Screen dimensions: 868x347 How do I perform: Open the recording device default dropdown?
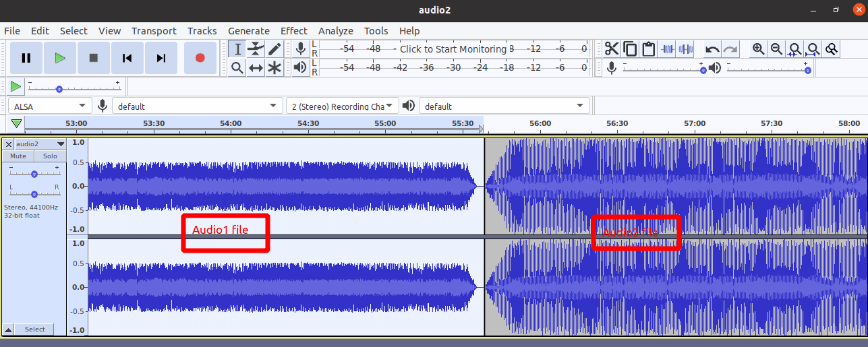[197, 106]
